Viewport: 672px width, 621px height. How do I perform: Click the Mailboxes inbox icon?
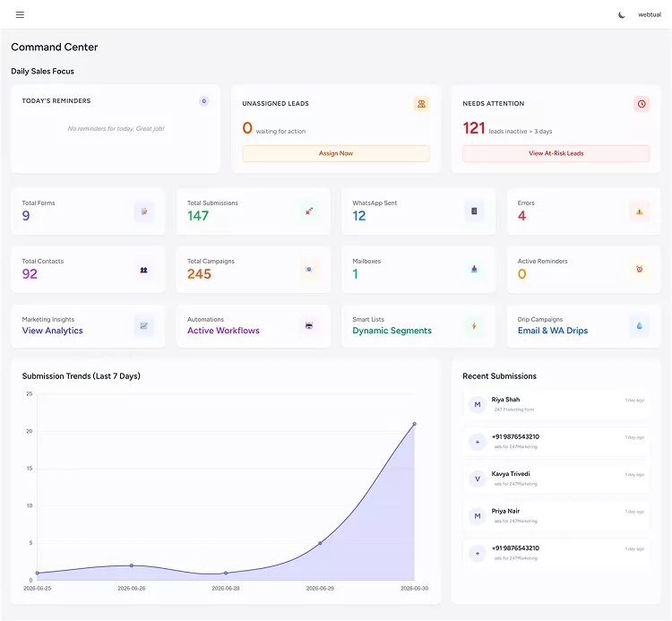point(474,270)
